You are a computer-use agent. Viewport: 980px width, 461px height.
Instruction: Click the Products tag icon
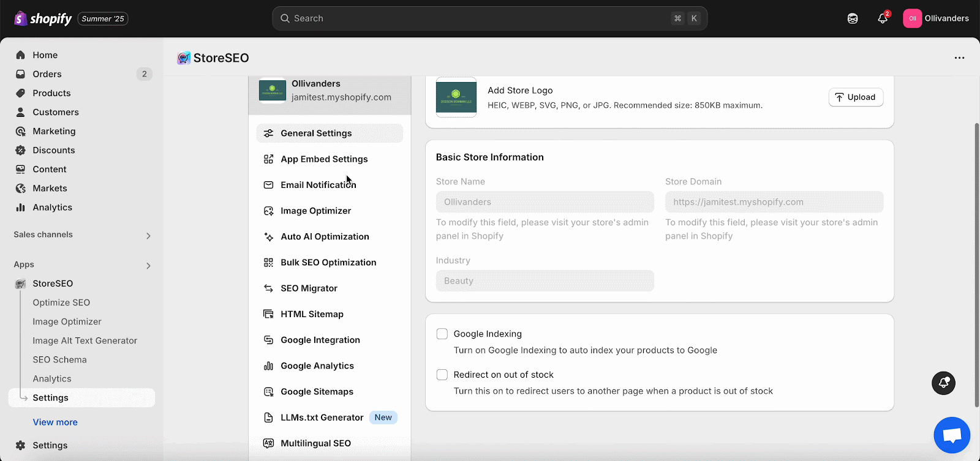[21, 93]
